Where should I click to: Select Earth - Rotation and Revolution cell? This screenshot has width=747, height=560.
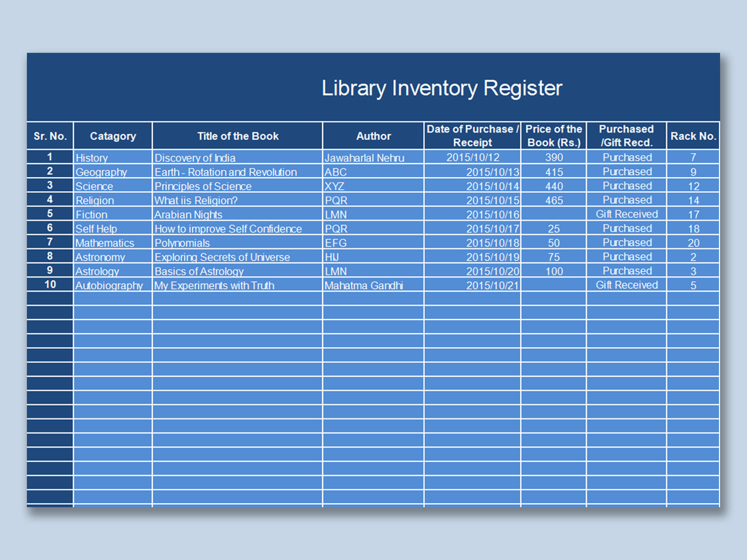point(238,172)
